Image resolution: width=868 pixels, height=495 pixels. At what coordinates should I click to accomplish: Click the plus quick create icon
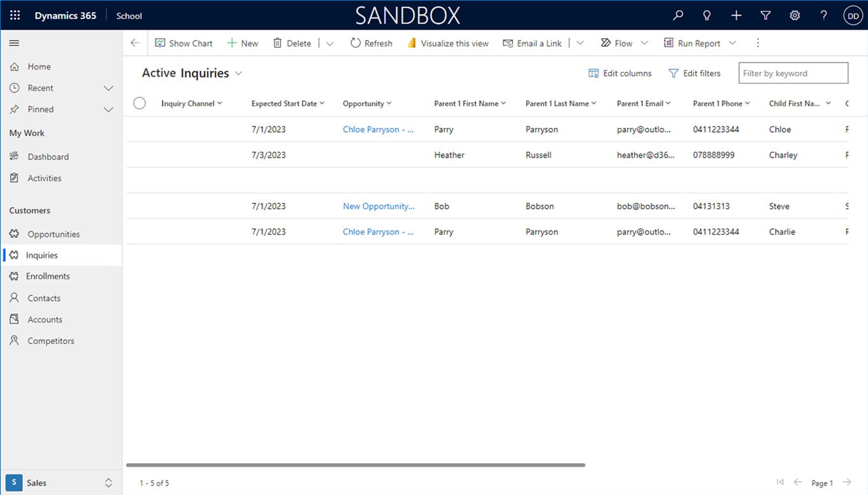pos(736,16)
